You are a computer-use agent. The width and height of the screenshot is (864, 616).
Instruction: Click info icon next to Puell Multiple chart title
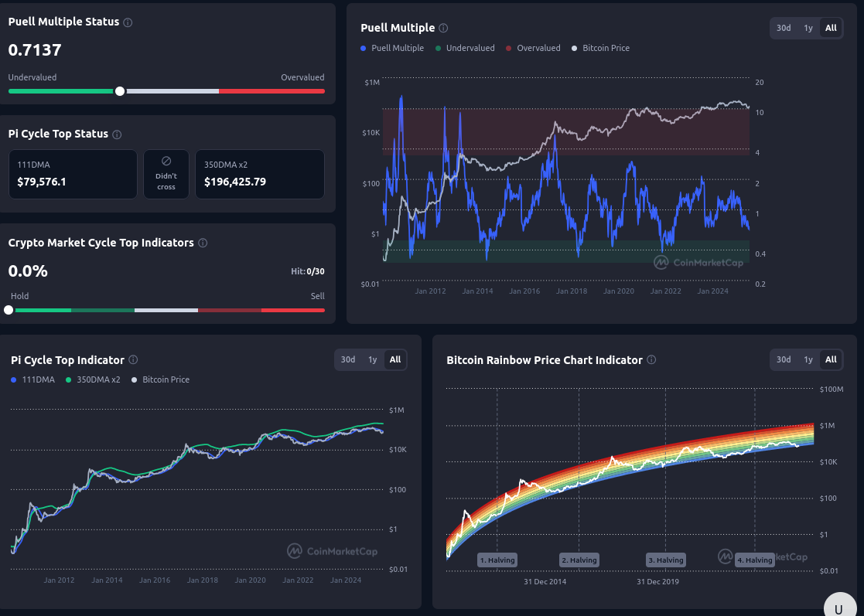[443, 28]
